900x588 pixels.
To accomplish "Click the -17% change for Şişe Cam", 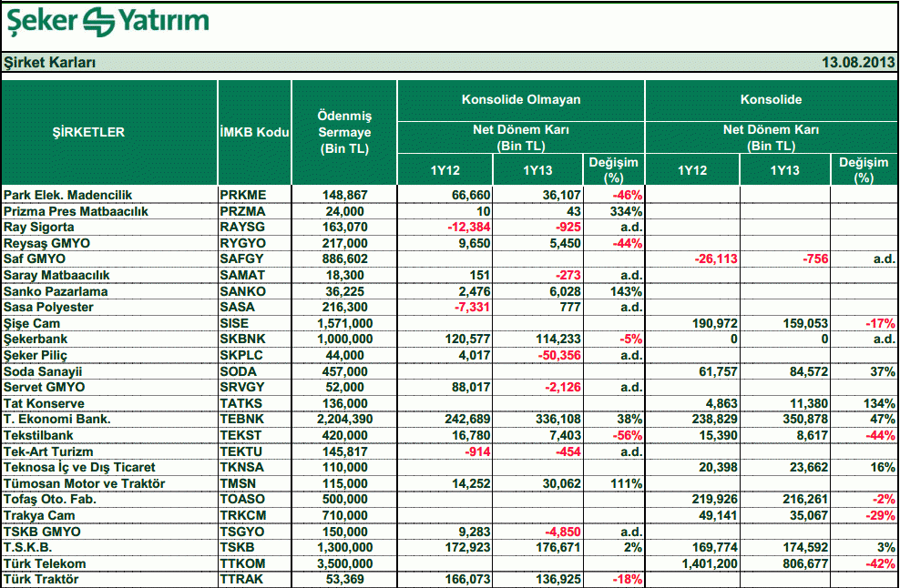I will point(880,323).
